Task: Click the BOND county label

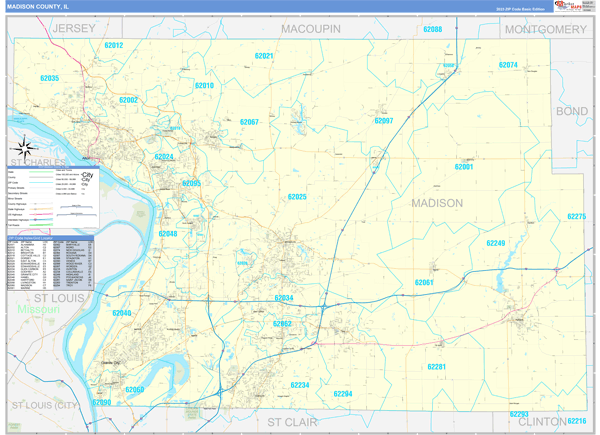Action: (x=572, y=111)
